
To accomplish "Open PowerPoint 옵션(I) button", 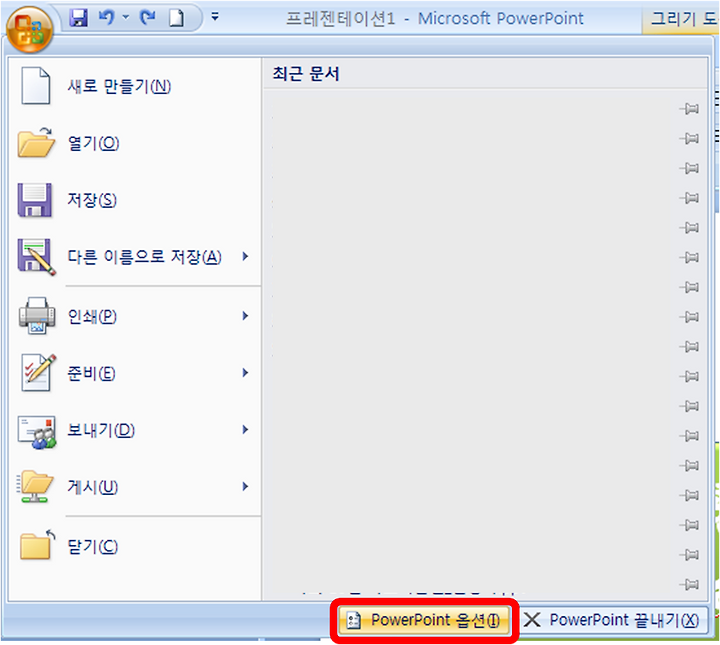I will (424, 621).
